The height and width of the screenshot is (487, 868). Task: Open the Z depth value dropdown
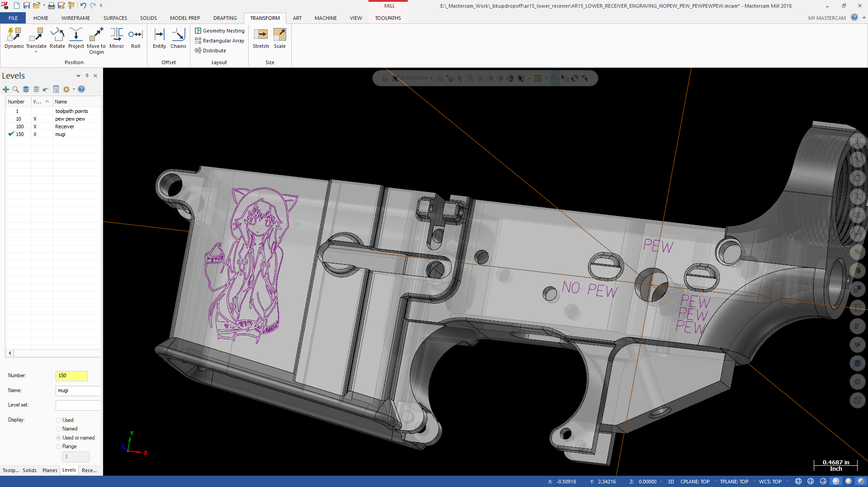click(661, 482)
